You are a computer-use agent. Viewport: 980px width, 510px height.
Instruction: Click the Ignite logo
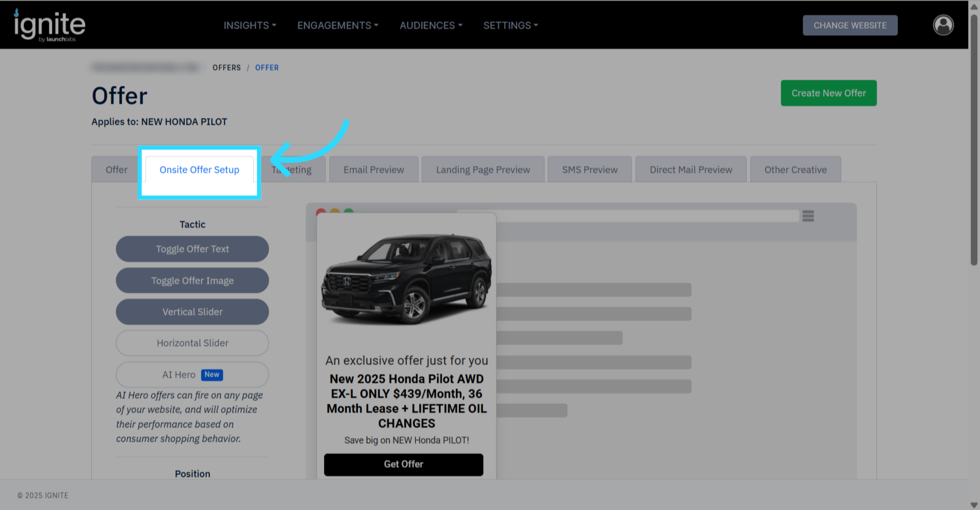49,25
